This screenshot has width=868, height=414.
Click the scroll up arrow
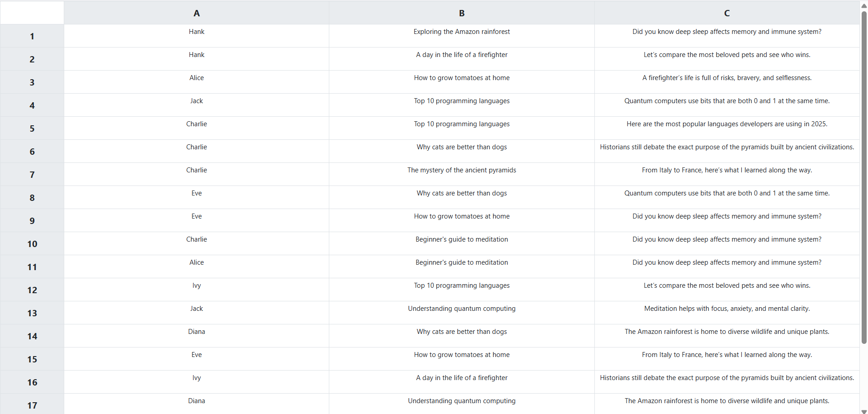pyautogui.click(x=864, y=5)
